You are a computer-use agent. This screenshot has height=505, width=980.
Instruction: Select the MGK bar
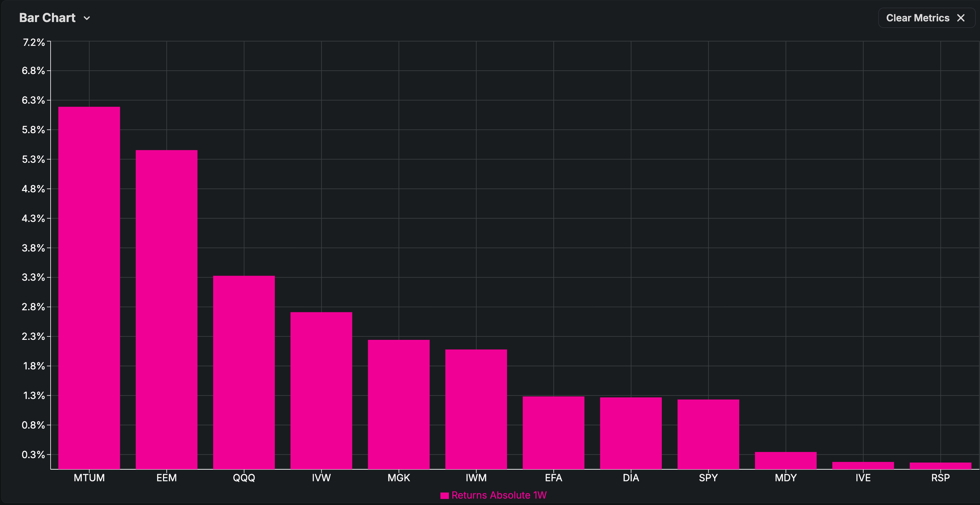(399, 404)
